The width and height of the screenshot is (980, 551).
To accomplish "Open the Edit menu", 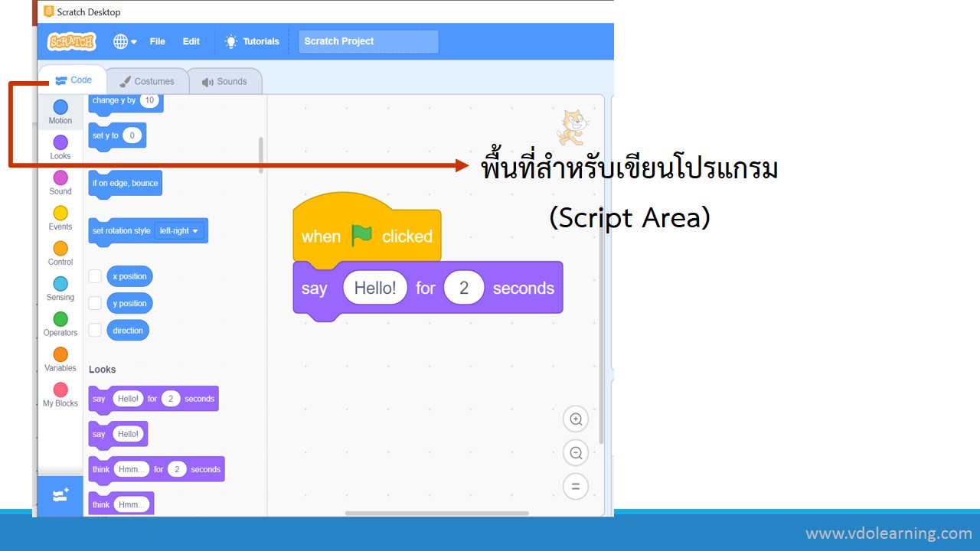I will pyautogui.click(x=191, y=41).
